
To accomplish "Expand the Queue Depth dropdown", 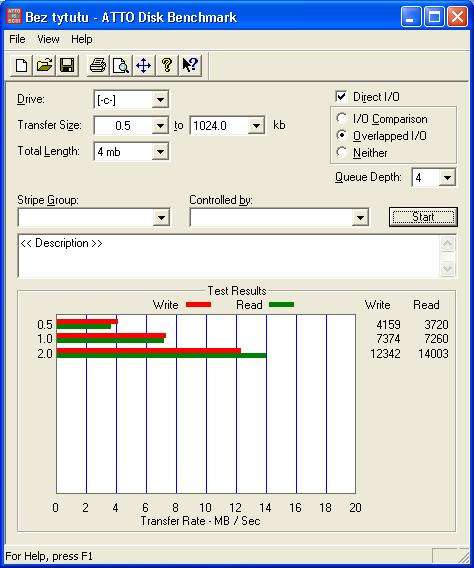I will point(447,178).
